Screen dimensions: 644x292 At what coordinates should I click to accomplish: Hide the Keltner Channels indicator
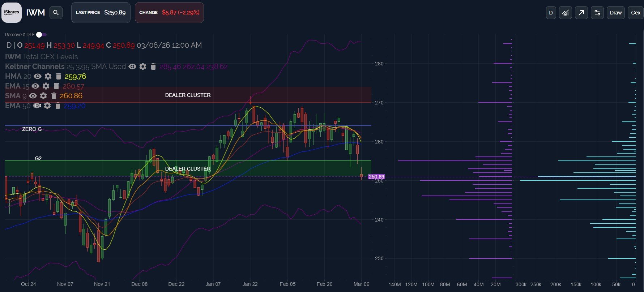click(x=132, y=66)
